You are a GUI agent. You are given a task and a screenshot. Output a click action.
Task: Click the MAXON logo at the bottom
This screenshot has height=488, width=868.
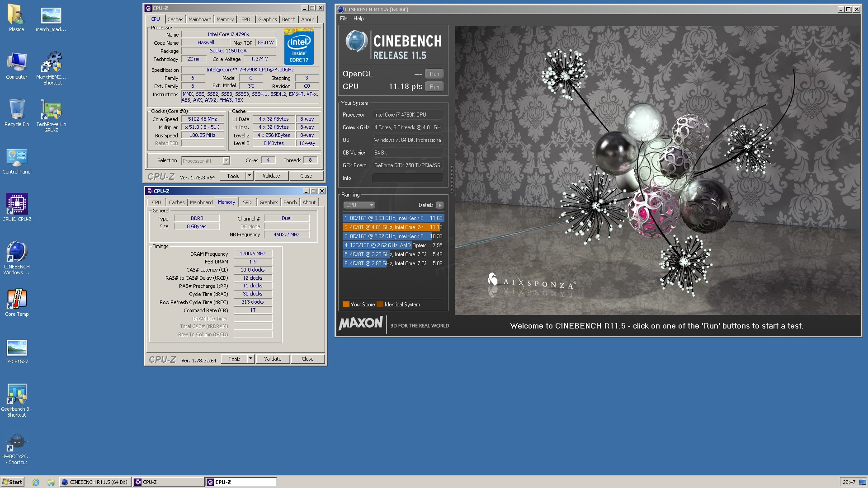(x=360, y=323)
